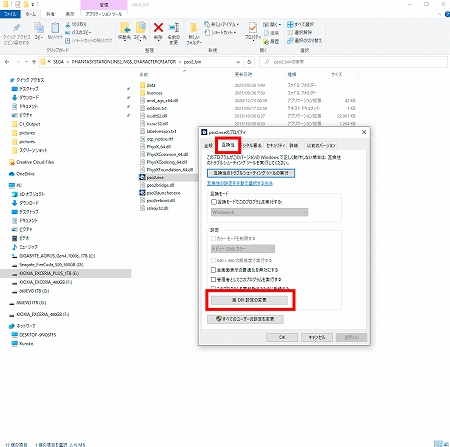450x447 pixels.
Task: Click the manual compatibility settings help link
Action: (x=240, y=183)
